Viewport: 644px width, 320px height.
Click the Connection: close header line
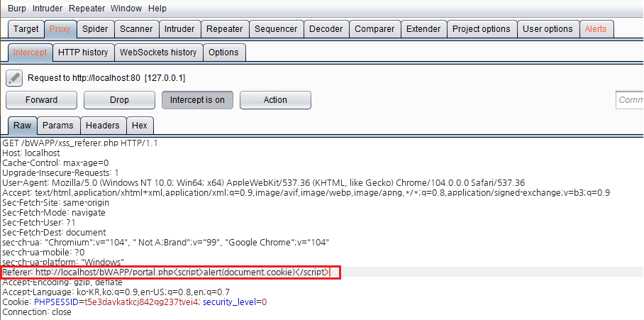tap(37, 312)
